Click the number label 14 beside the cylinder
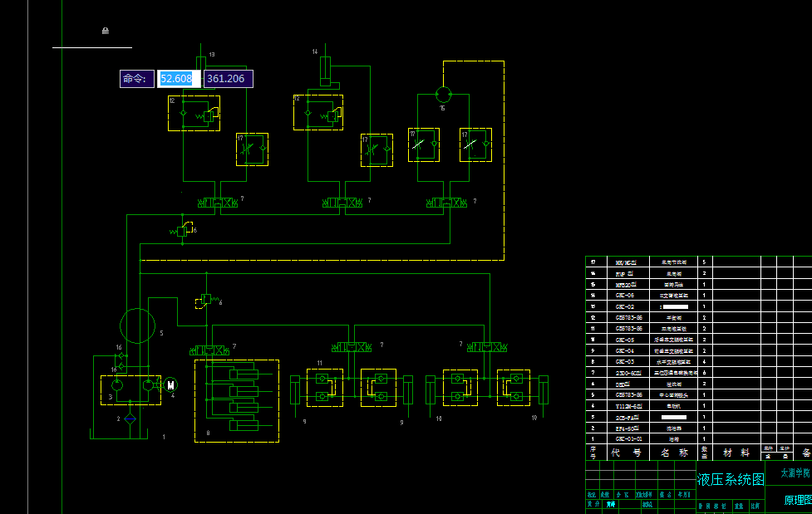Viewport: 812px width, 514px height. [x=315, y=51]
